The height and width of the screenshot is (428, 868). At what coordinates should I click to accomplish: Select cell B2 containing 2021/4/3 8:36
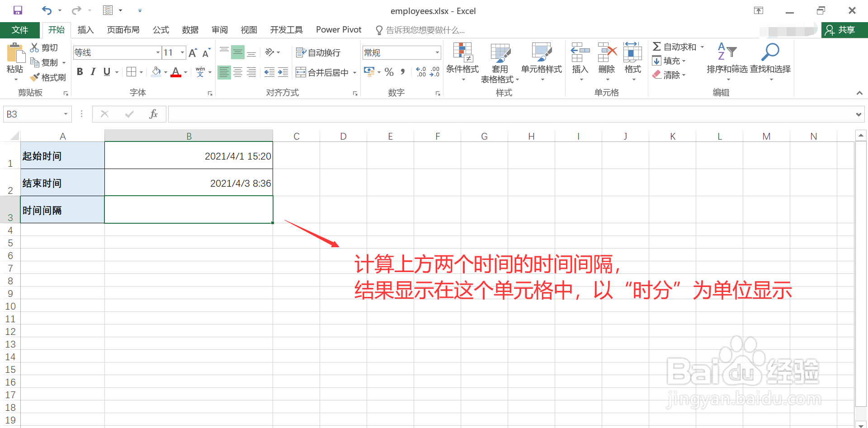click(x=189, y=183)
